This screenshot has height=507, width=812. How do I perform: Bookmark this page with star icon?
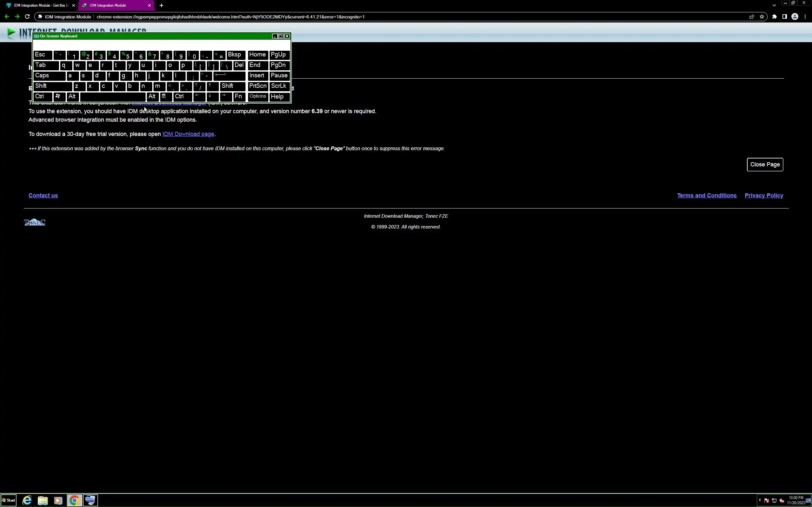[762, 17]
